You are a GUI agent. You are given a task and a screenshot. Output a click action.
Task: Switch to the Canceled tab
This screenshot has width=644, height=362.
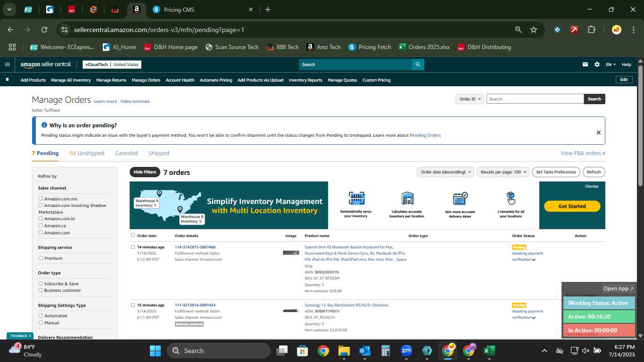126,153
